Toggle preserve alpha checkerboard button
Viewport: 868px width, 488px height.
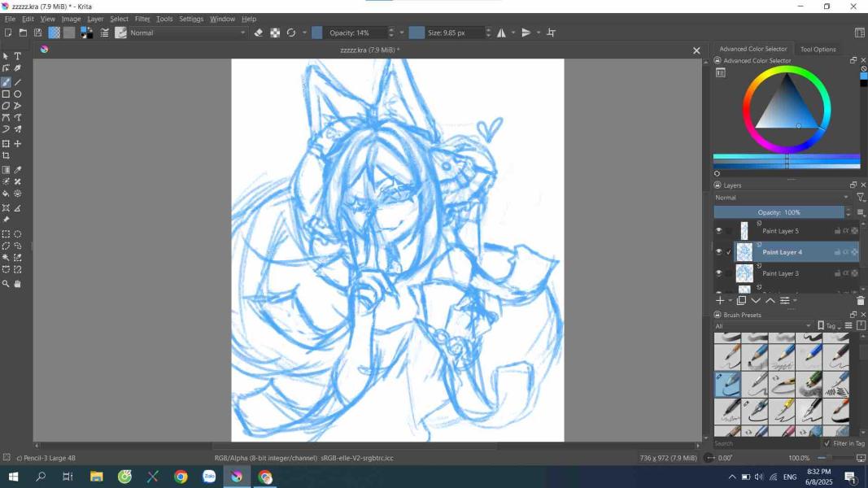275,33
